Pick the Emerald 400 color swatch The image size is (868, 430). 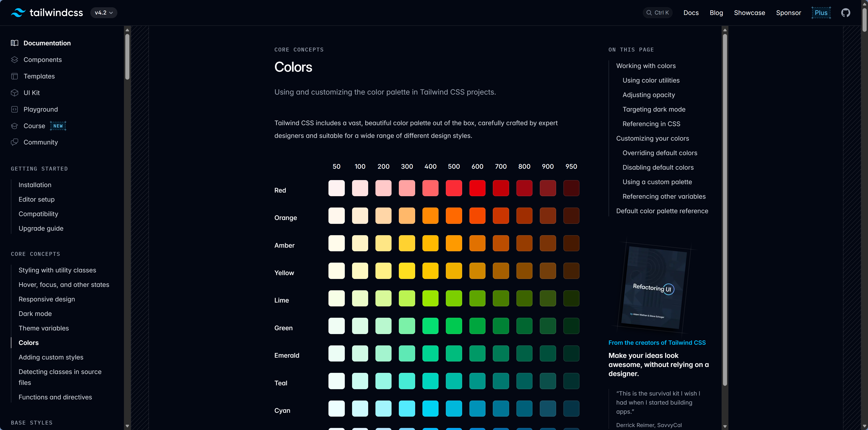tap(430, 354)
